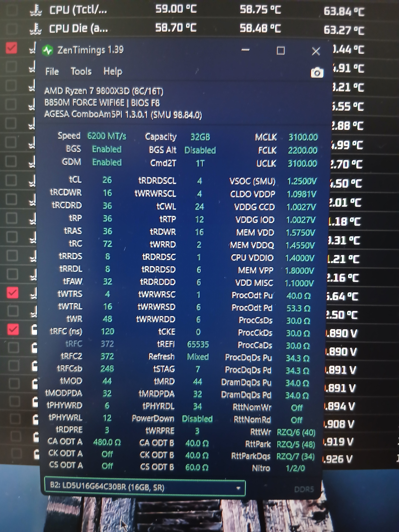Click the thermometer icon beside CPU (Tctl/...

(x=36, y=10)
